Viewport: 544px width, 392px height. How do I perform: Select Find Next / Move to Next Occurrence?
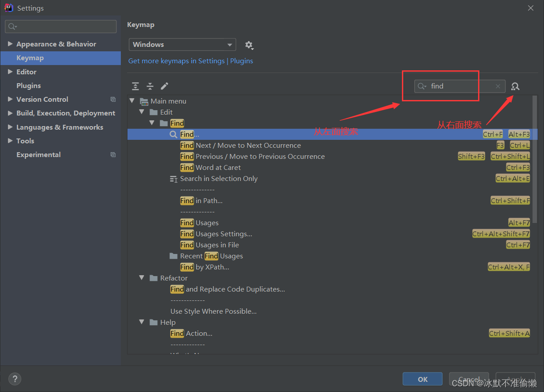tap(240, 146)
